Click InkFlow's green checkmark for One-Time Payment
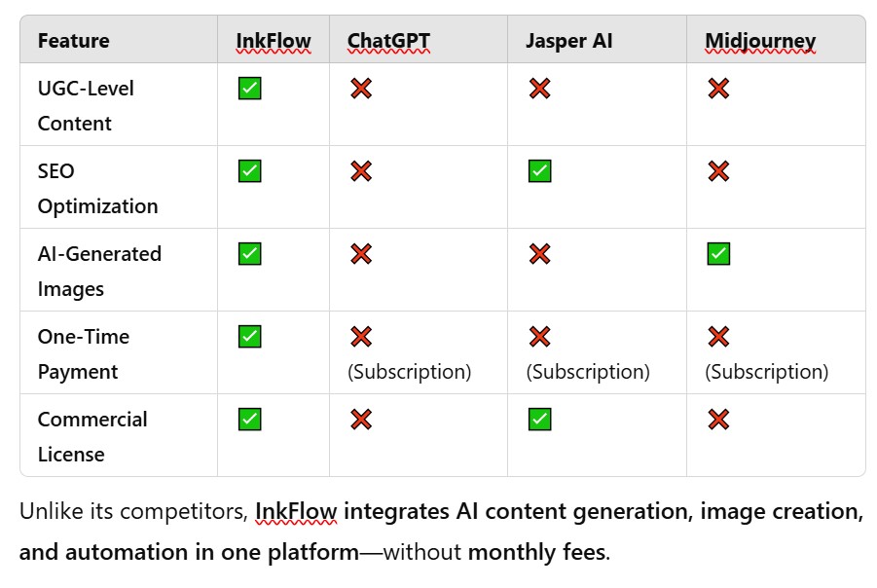 249,337
